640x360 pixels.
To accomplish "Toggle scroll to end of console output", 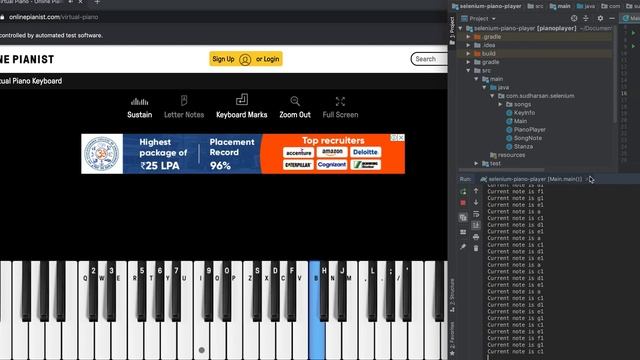I will (x=476, y=225).
